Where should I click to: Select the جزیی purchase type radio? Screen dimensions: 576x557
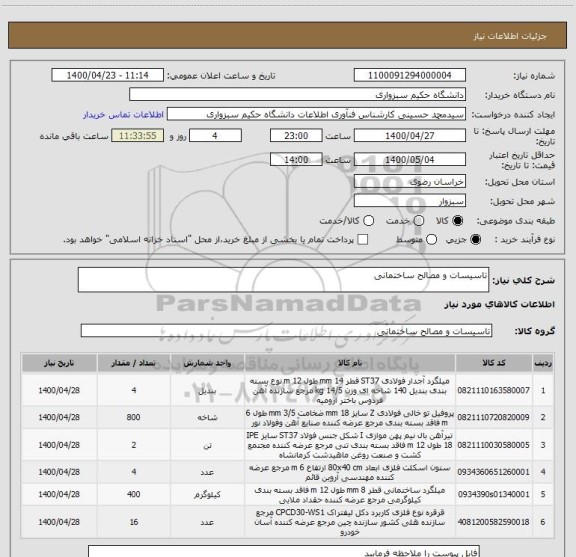click(x=476, y=240)
